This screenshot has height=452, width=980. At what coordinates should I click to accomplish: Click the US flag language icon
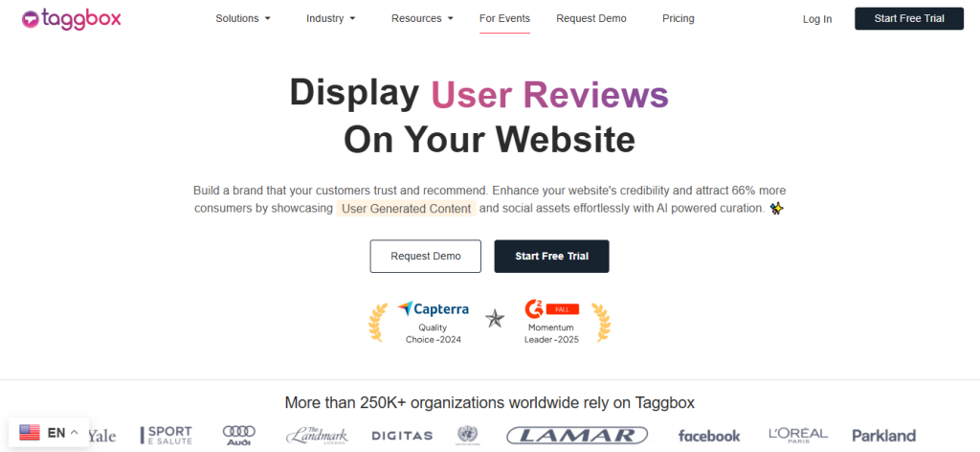[30, 433]
